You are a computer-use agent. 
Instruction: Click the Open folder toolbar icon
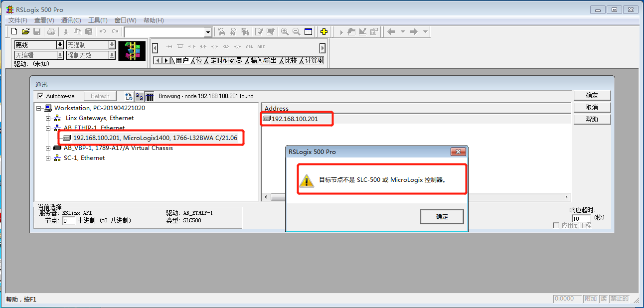tap(25, 32)
